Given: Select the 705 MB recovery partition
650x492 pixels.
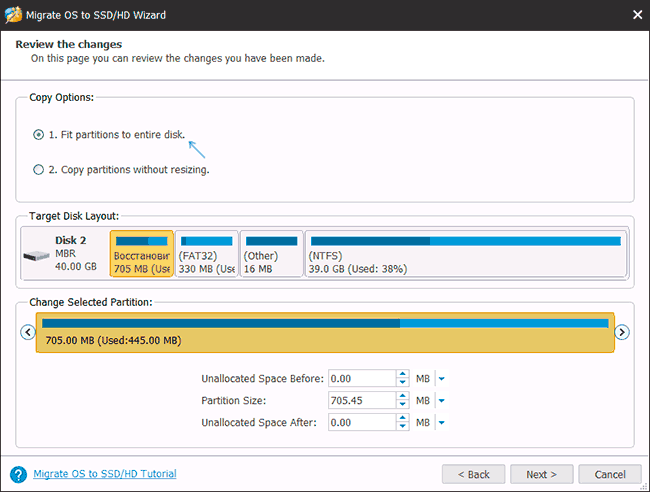Looking at the screenshot, I should pos(141,254).
